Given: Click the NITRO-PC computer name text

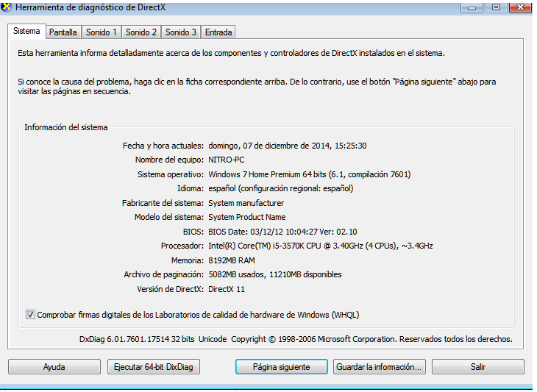Looking at the screenshot, I should (227, 160).
